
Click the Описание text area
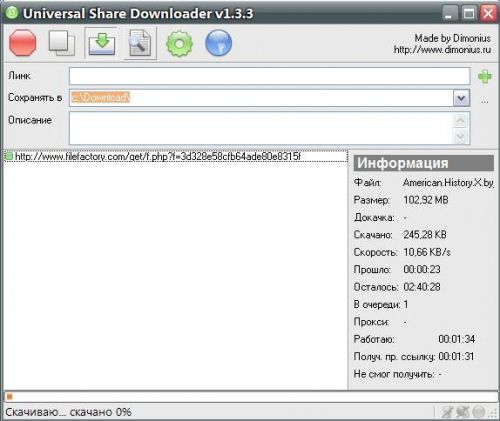point(261,128)
